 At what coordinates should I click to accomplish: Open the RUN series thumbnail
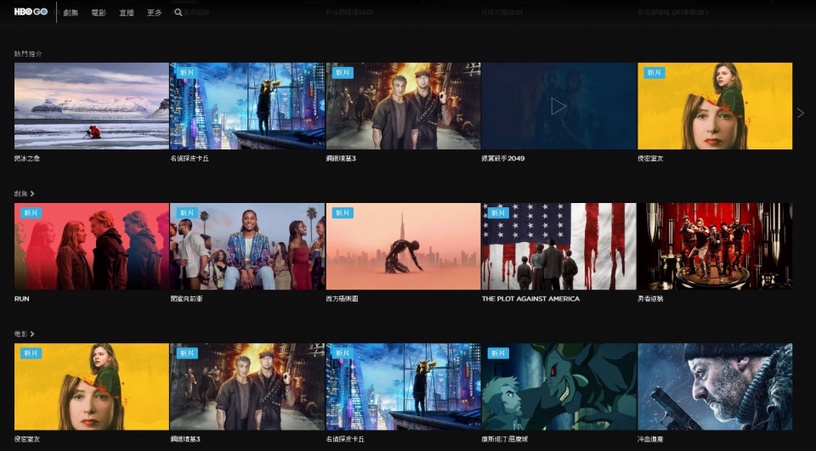(92, 246)
